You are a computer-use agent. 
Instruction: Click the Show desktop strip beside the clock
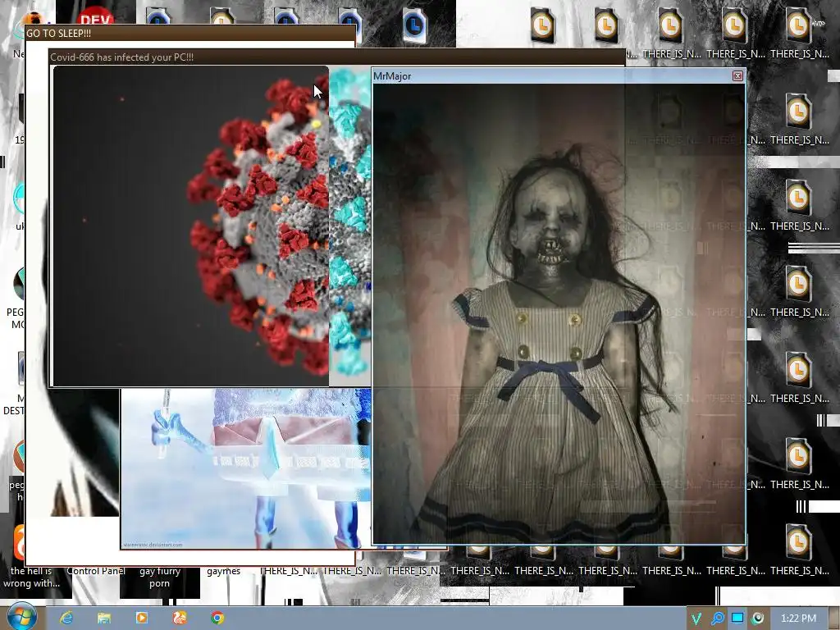pyautogui.click(x=834, y=619)
